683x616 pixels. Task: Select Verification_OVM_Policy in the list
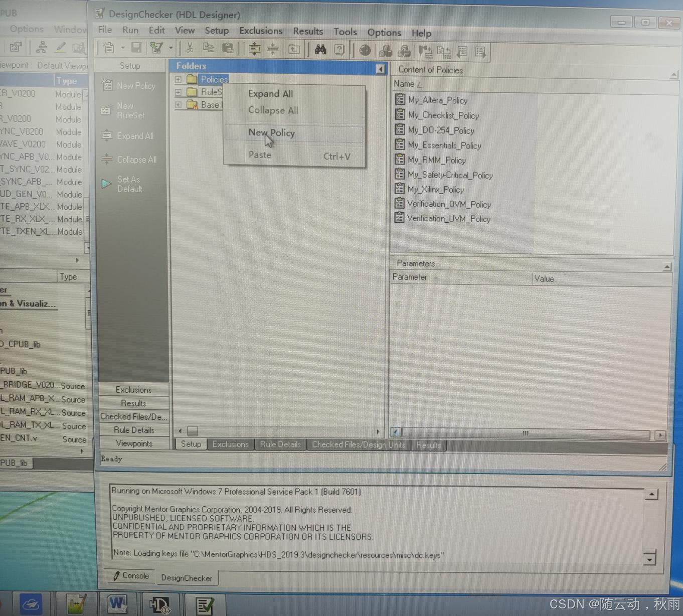tap(449, 204)
